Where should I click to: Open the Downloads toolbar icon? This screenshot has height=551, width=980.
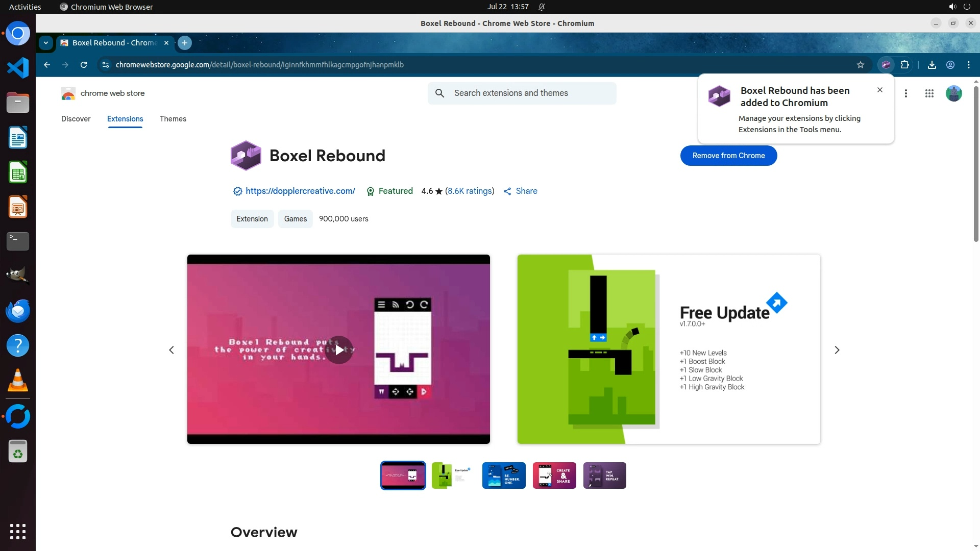(932, 65)
